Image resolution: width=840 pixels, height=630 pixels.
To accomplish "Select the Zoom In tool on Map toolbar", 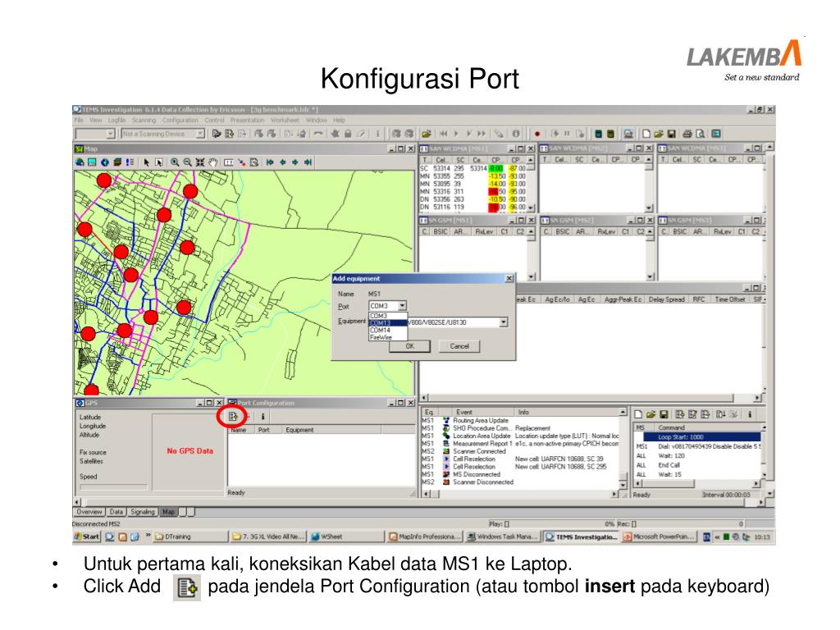I will [x=175, y=162].
